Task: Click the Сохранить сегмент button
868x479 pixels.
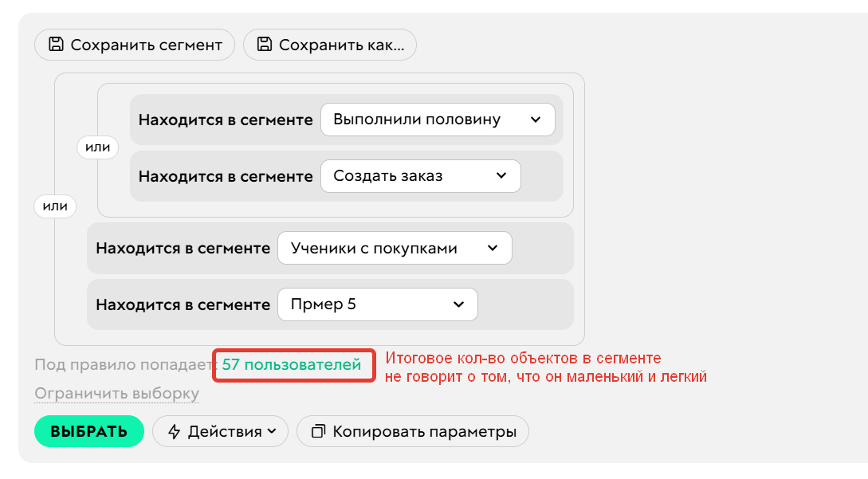Action: tap(135, 45)
